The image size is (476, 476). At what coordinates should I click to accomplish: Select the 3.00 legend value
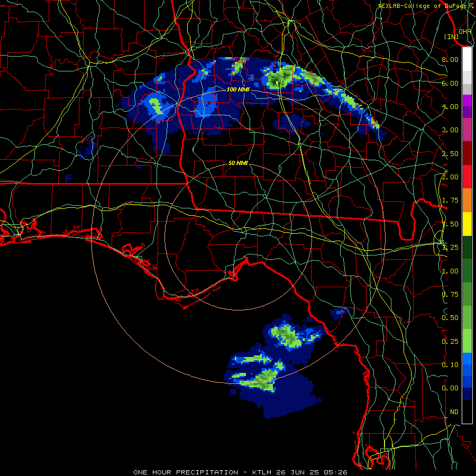pos(450,130)
